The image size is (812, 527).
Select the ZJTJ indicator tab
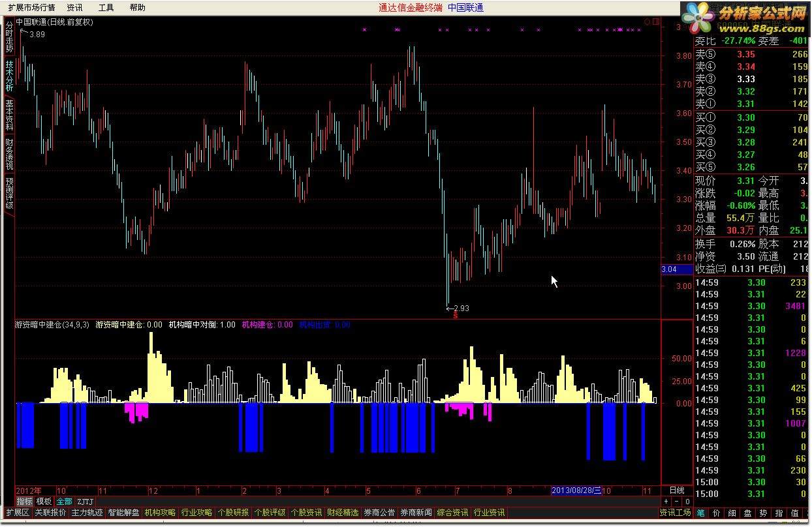click(x=85, y=502)
